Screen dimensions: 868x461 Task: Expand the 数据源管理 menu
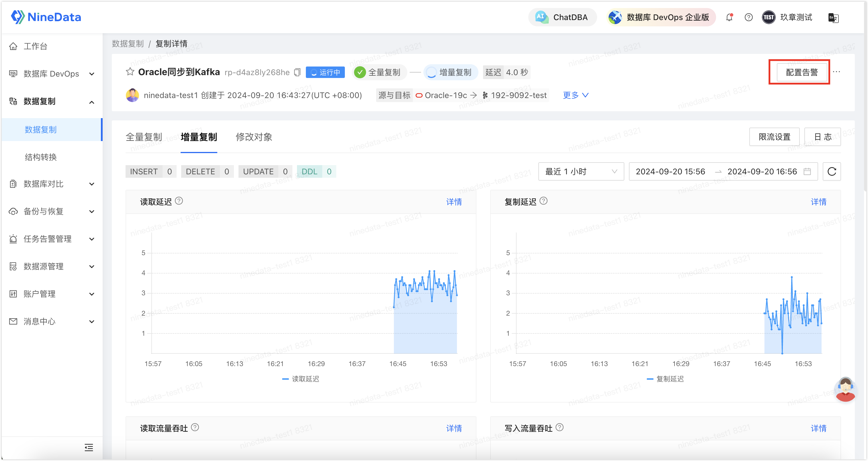[52, 267]
